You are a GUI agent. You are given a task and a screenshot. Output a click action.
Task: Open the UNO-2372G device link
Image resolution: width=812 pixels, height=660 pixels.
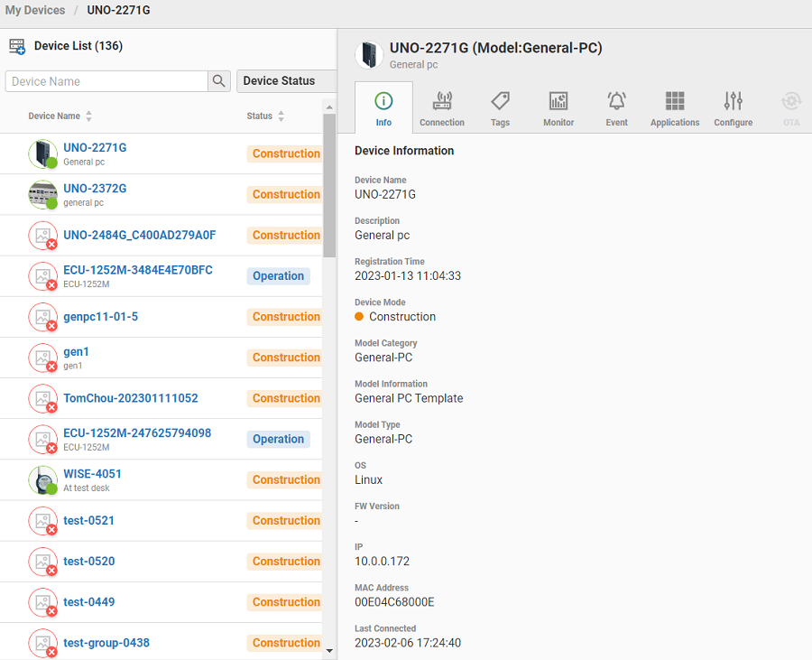click(95, 189)
